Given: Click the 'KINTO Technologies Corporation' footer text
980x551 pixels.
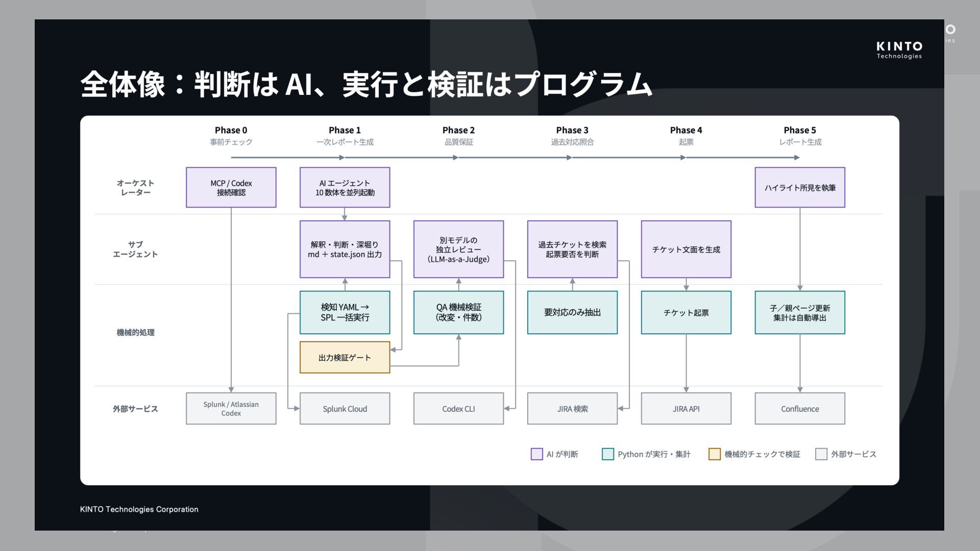Looking at the screenshot, I should (x=139, y=509).
